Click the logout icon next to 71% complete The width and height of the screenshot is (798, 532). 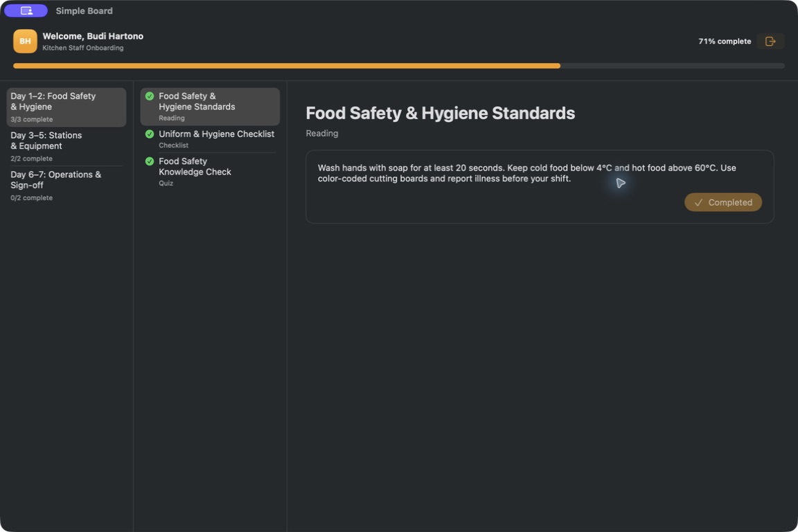(770, 42)
